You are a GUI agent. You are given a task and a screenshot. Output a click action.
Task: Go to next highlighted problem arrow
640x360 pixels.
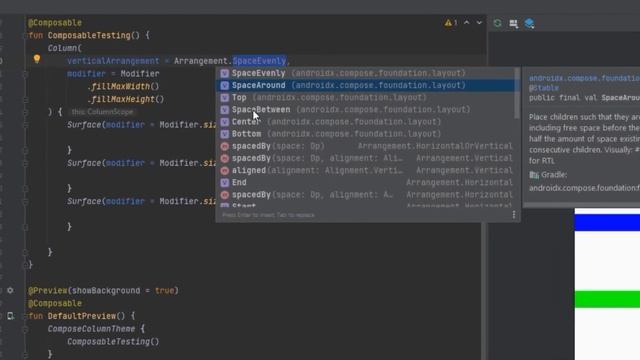click(x=479, y=23)
